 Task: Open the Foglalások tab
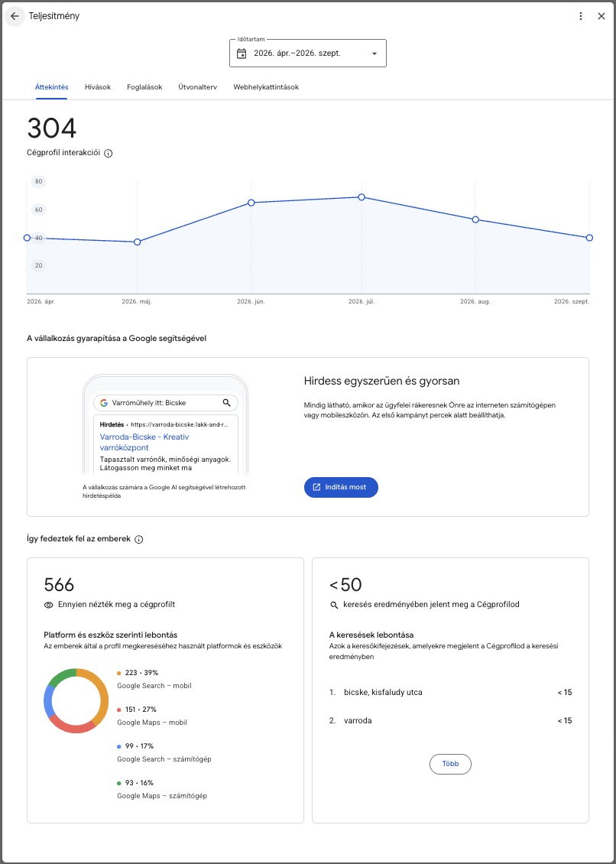(144, 87)
